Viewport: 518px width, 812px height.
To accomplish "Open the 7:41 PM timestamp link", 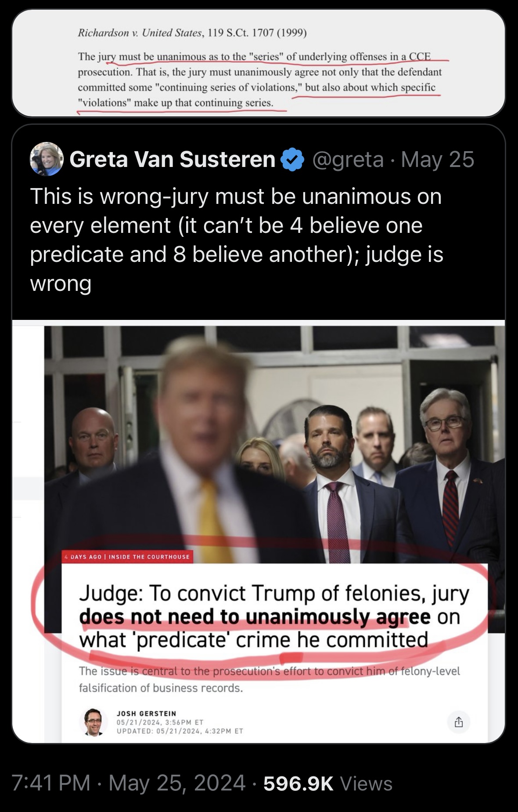I will click(51, 783).
